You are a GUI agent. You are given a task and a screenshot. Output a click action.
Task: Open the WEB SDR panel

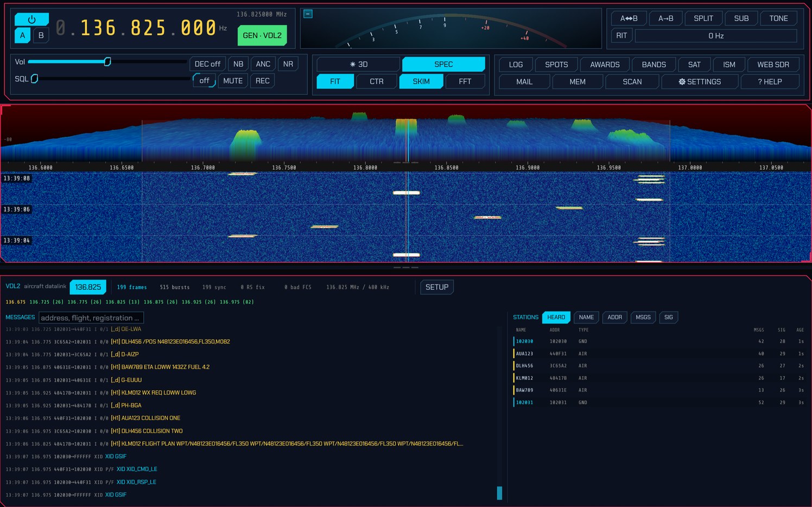(773, 65)
